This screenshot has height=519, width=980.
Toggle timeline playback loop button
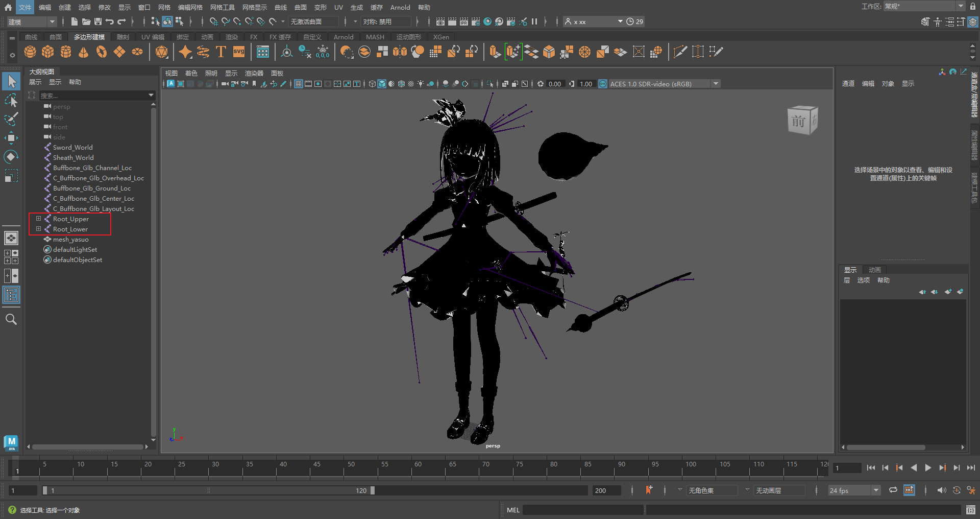[x=893, y=490]
